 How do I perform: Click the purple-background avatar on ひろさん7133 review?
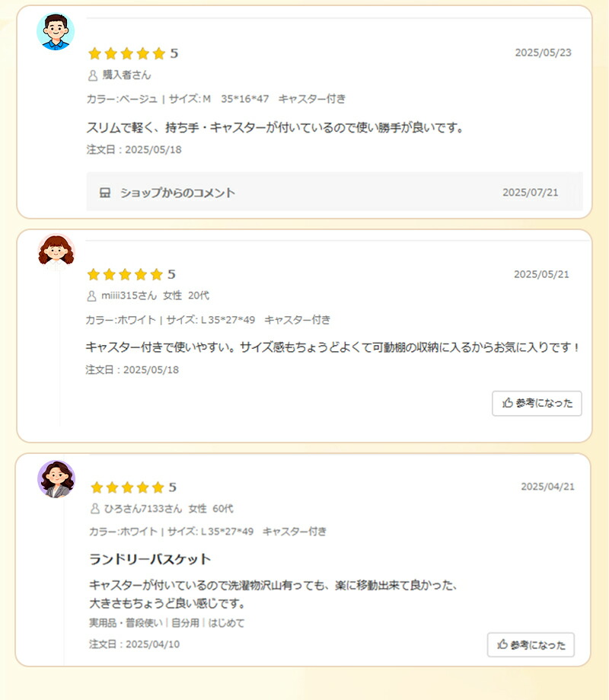(56, 479)
